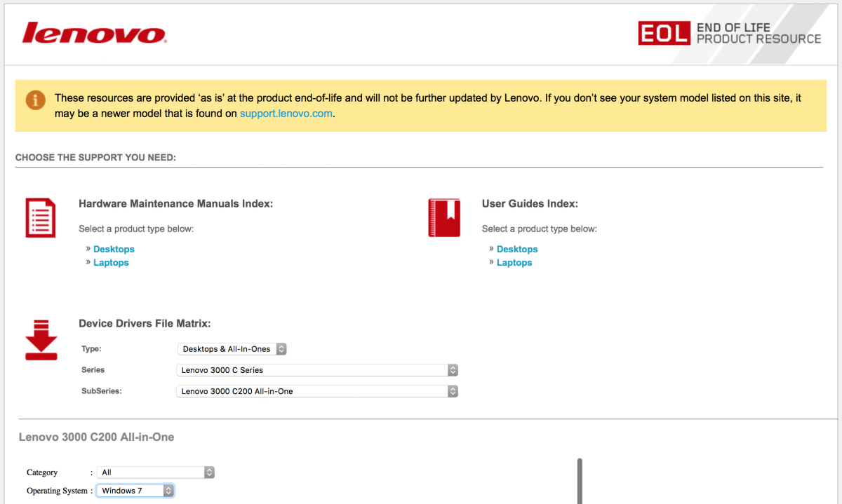Click the 'User Guides Index:' heading
842x504 pixels.
(530, 204)
